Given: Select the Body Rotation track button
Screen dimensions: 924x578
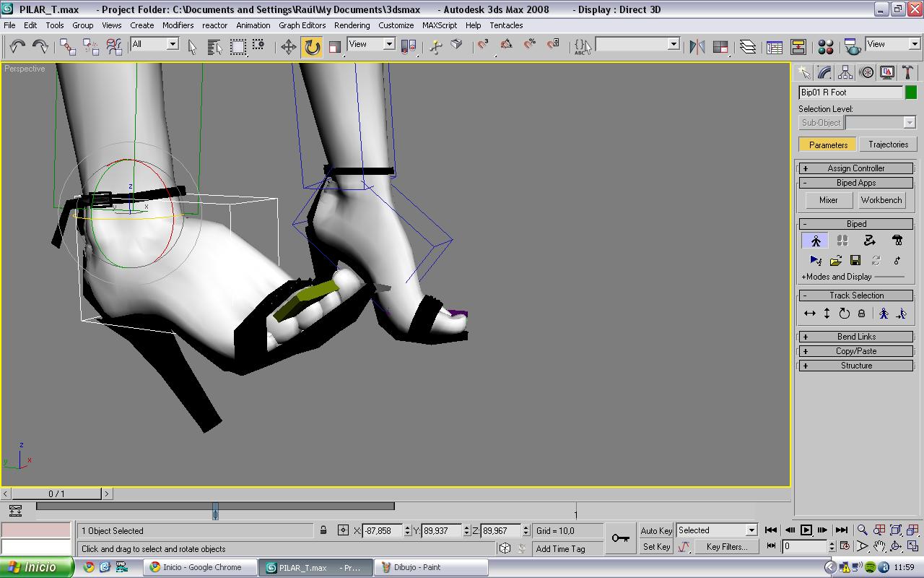Looking at the screenshot, I should 845,314.
